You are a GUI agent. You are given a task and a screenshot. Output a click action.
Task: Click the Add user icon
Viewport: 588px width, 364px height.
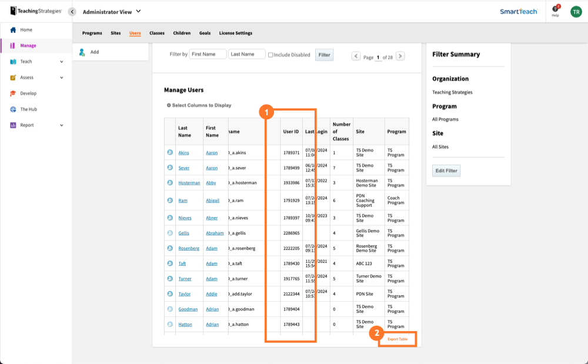tap(81, 51)
